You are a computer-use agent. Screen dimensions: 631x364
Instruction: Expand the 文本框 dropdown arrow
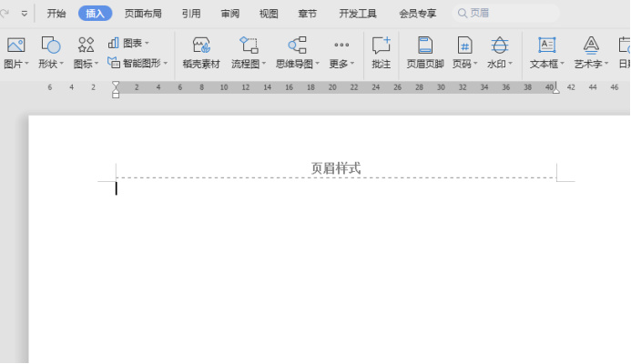562,64
